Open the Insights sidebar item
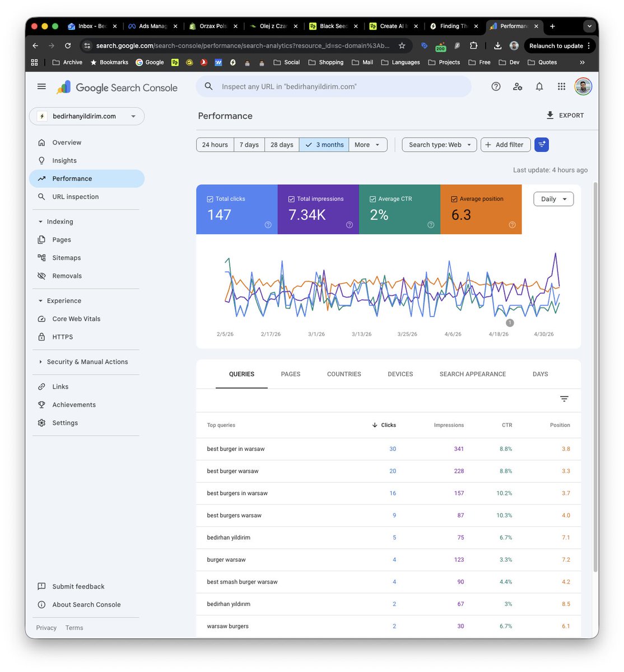The image size is (624, 672). [x=87, y=160]
